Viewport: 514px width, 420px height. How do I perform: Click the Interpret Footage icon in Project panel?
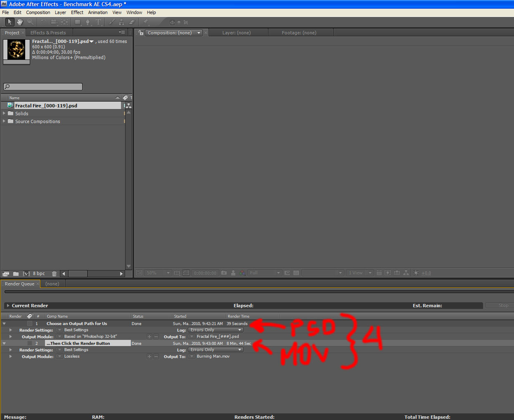(6, 273)
